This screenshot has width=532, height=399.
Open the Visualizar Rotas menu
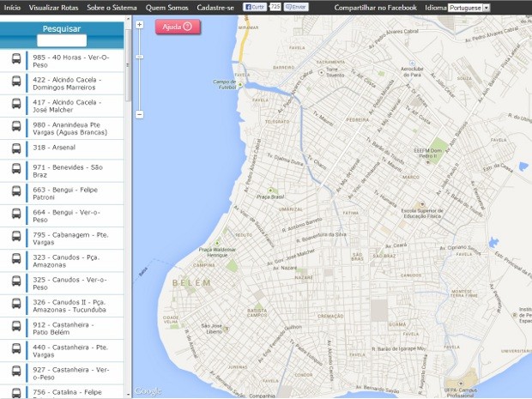coord(53,7)
